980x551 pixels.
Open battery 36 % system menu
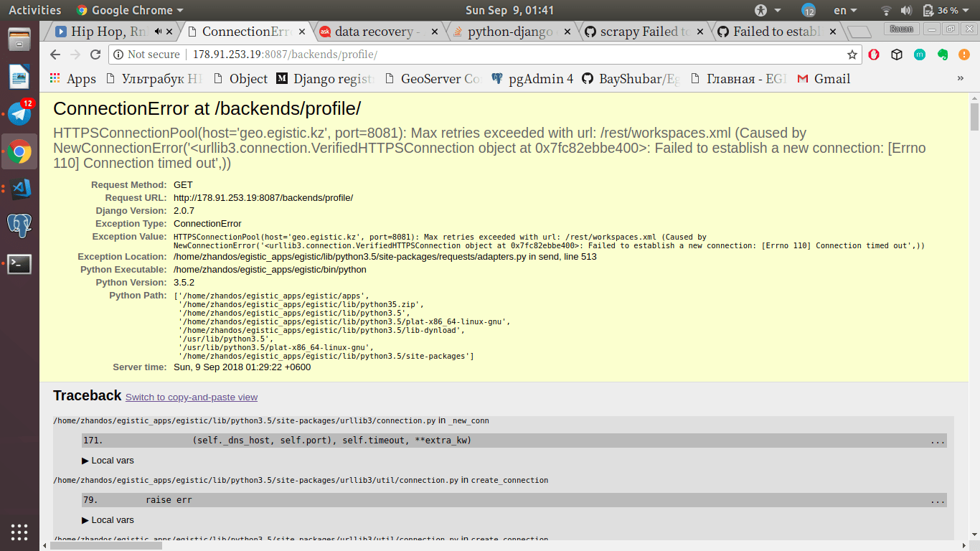coord(946,10)
